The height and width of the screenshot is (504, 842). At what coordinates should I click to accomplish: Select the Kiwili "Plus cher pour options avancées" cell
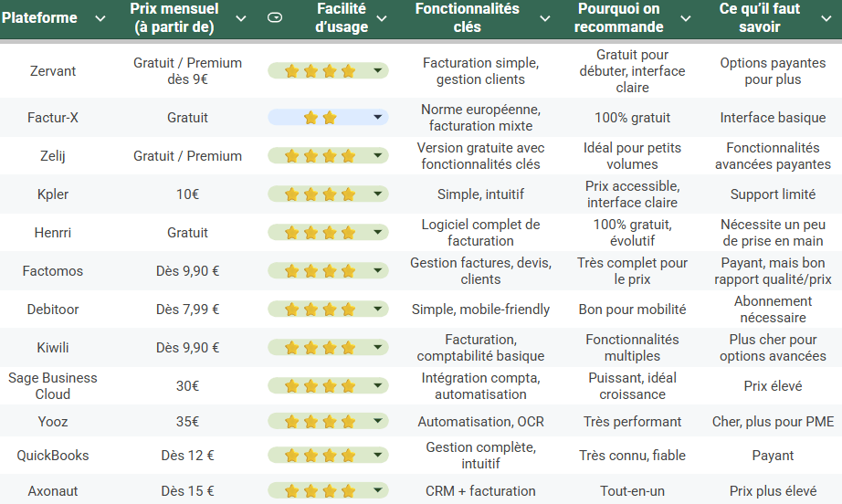pyautogui.click(x=774, y=348)
